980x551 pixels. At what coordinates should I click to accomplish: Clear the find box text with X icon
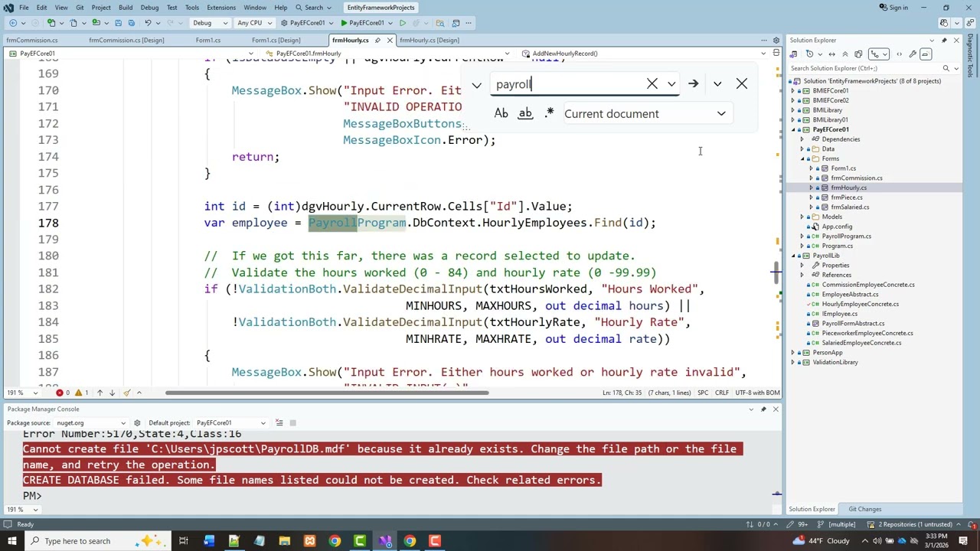point(652,83)
